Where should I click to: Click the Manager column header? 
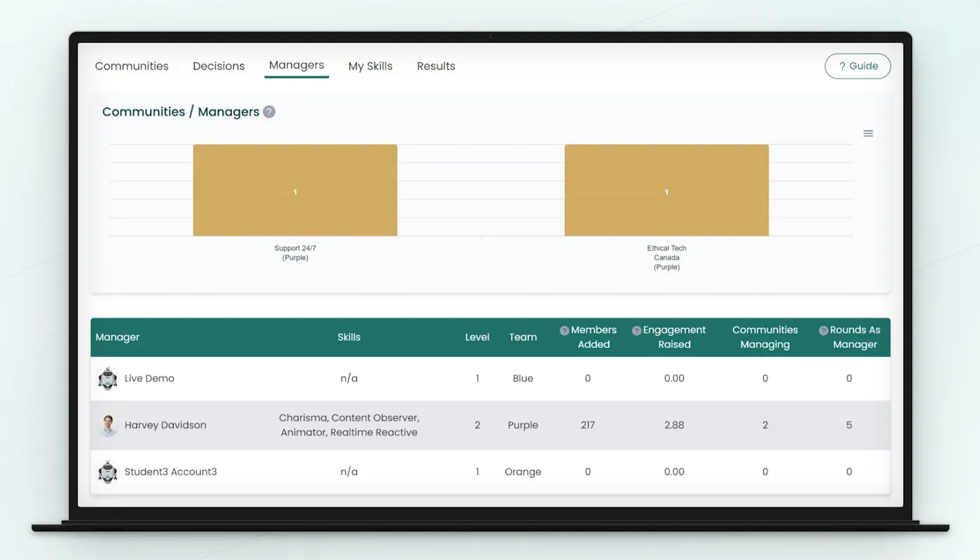click(x=117, y=337)
